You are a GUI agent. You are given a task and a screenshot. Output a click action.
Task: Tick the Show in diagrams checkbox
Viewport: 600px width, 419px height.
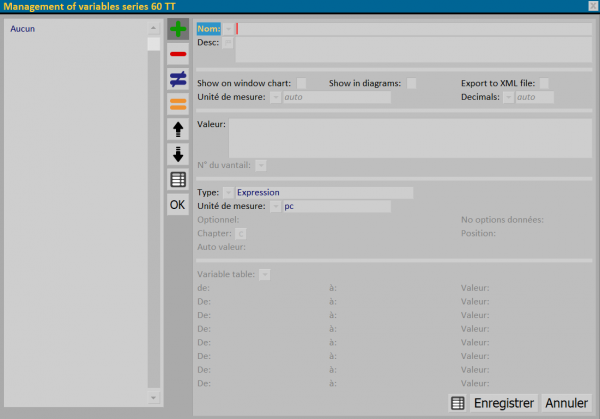click(x=411, y=83)
